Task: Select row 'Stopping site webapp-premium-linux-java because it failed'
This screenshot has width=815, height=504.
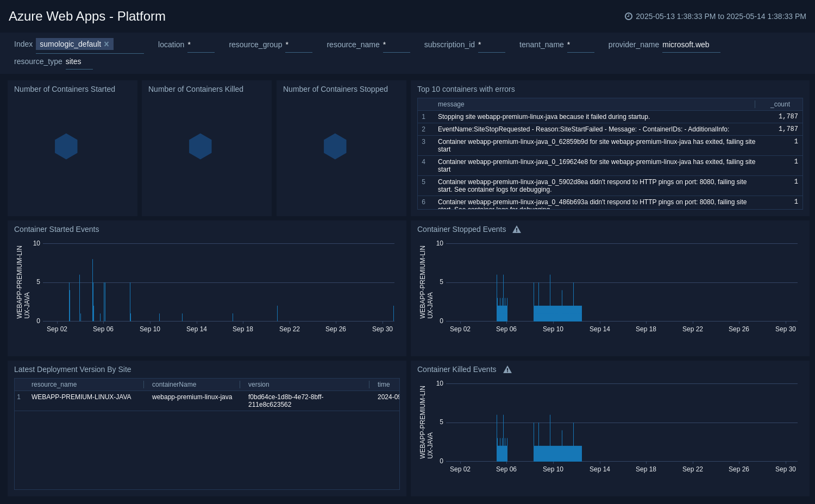Action: pyautogui.click(x=610, y=117)
